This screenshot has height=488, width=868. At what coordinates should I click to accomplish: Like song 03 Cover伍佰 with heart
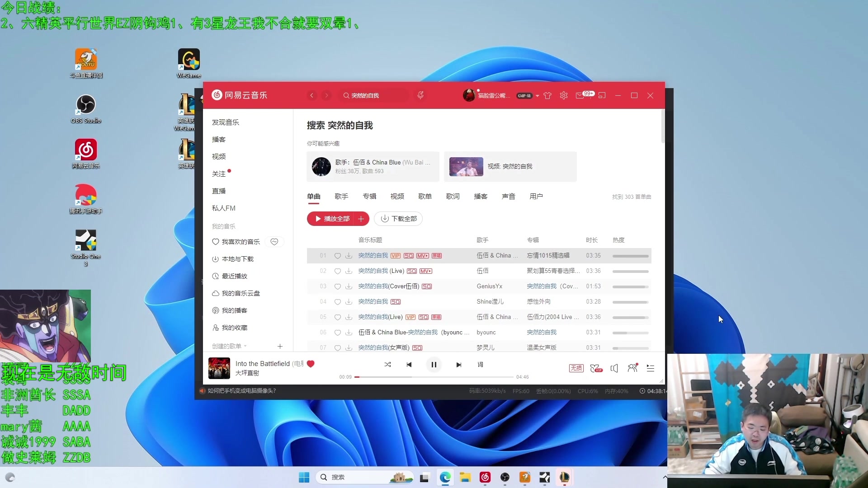point(337,286)
